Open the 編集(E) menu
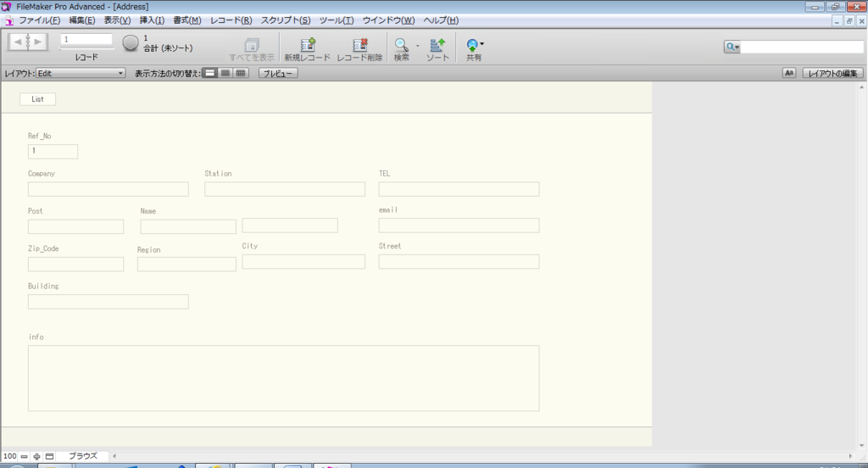Image resolution: width=868 pixels, height=468 pixels. (82, 20)
